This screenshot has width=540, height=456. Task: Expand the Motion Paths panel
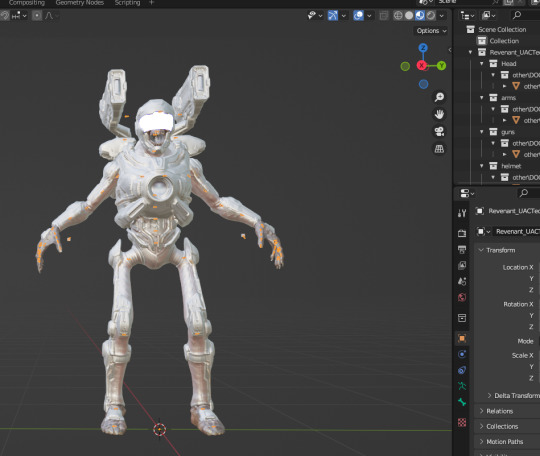[507, 442]
